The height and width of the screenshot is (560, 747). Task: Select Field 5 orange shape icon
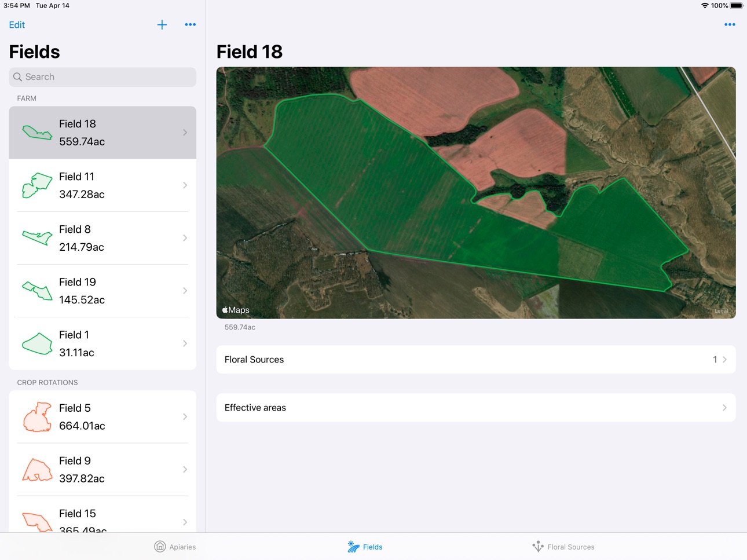pyautogui.click(x=37, y=417)
